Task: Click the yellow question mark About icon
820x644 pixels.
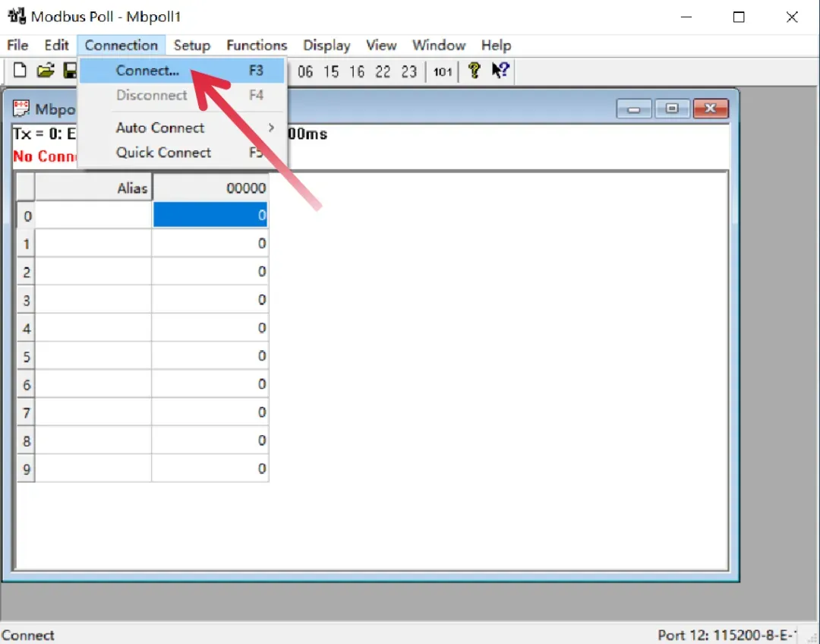Action: [x=475, y=70]
